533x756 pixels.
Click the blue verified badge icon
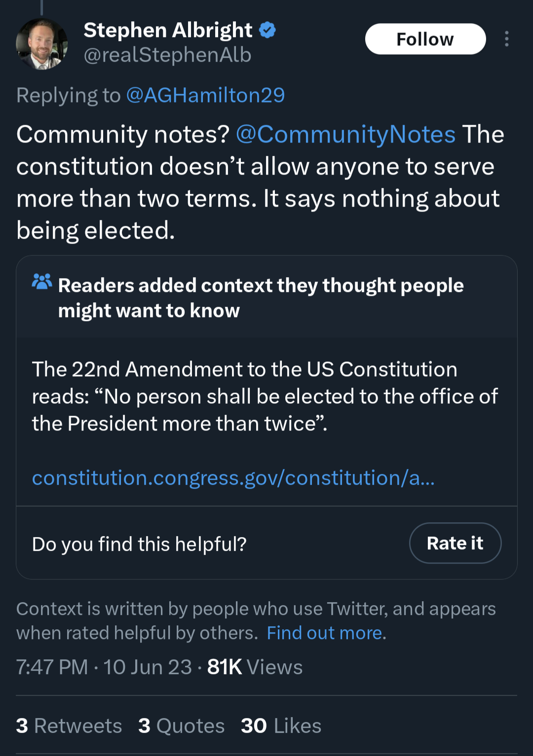267,30
